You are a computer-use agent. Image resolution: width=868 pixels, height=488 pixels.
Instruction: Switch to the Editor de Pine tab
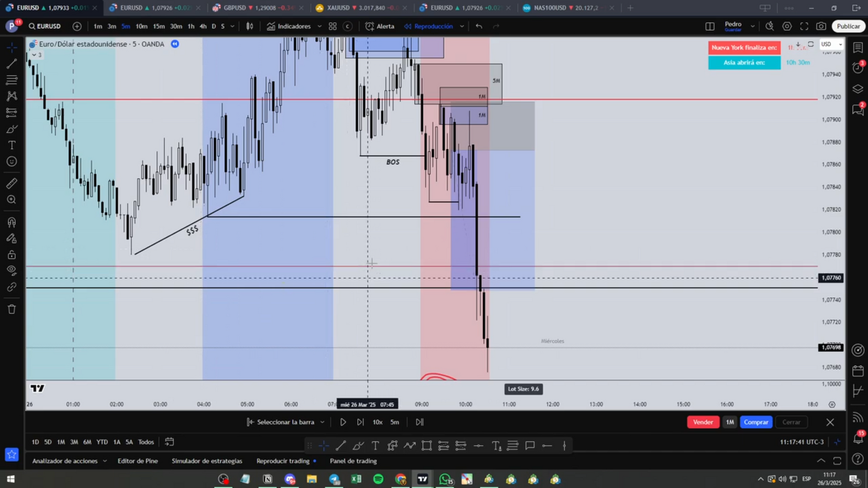pos(138,461)
